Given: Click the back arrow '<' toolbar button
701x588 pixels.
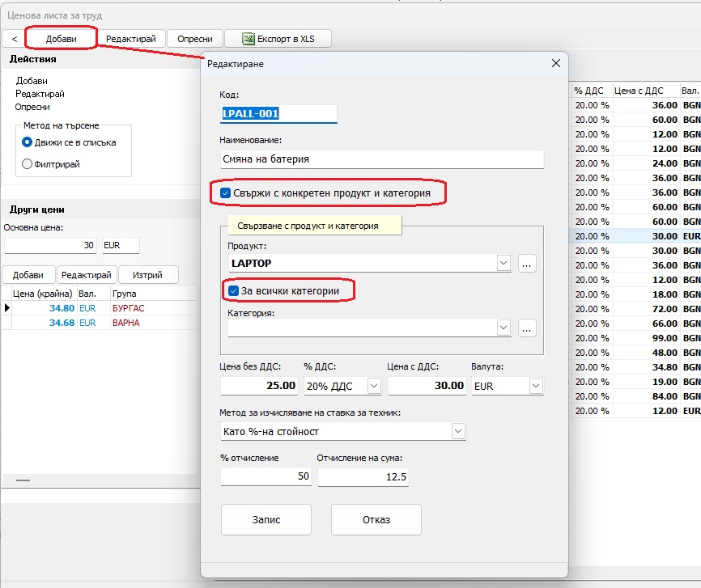Looking at the screenshot, I should [x=15, y=39].
